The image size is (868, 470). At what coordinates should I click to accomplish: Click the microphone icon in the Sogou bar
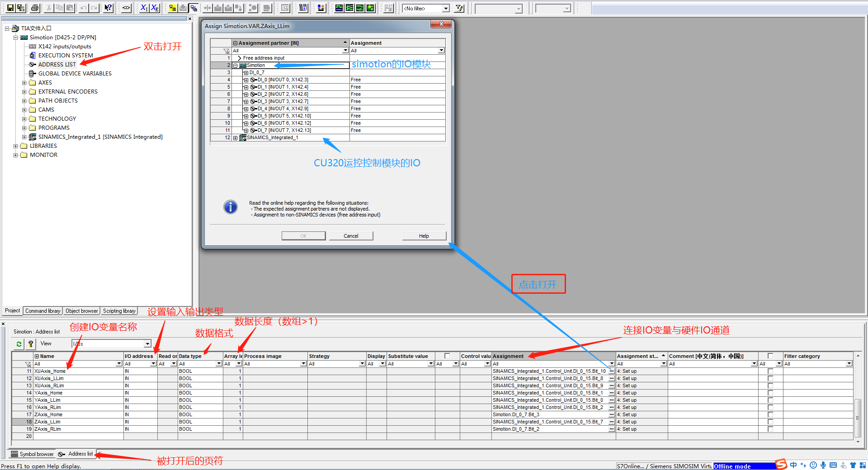[x=823, y=465]
